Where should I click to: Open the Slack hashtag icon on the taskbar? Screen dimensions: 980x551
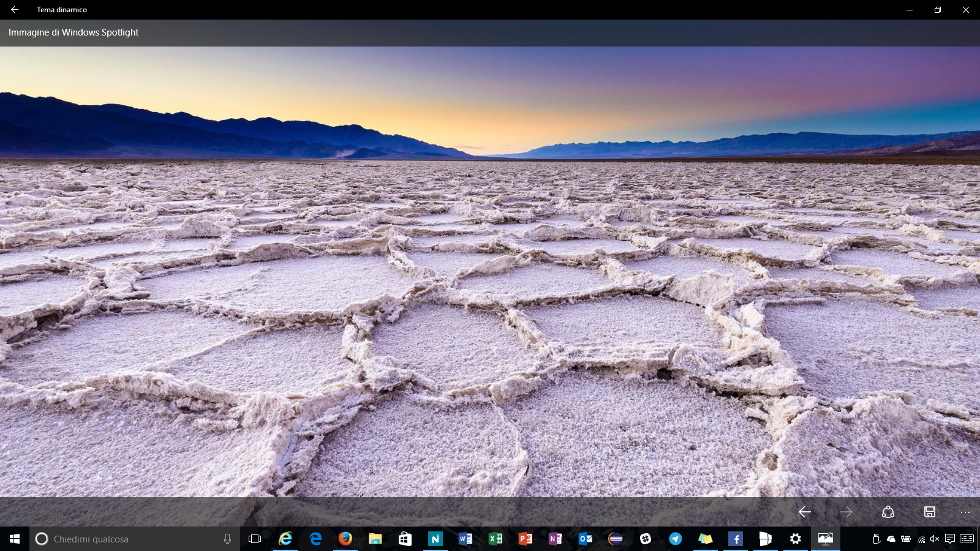pyautogui.click(x=646, y=539)
